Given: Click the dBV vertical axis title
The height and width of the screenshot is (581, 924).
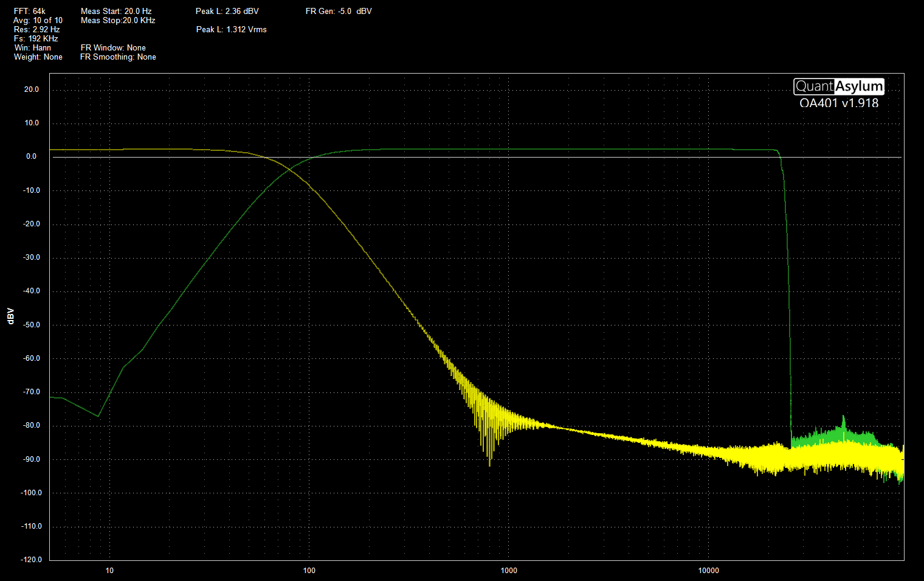Looking at the screenshot, I should pyautogui.click(x=11, y=316).
